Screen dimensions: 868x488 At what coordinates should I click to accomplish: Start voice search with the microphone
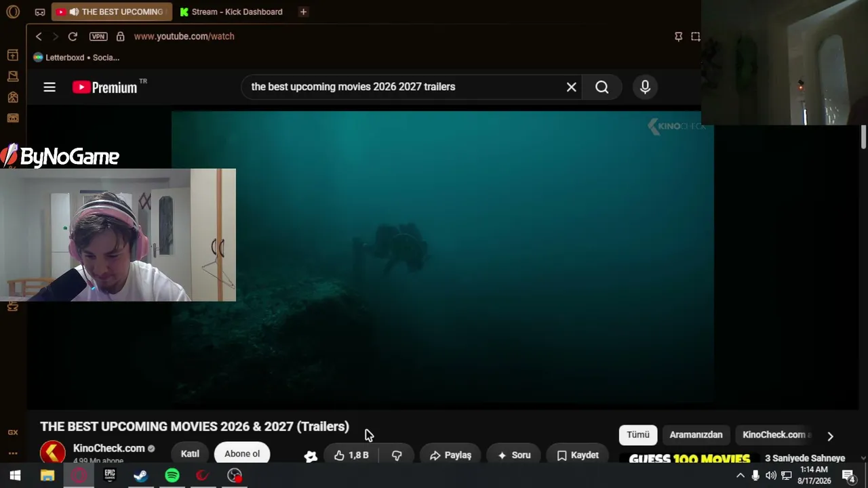point(645,87)
